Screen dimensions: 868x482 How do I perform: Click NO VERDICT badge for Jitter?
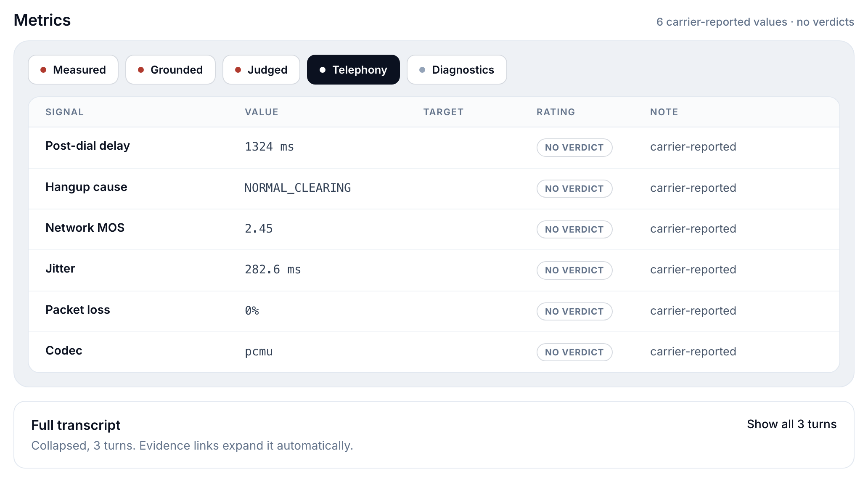574,270
